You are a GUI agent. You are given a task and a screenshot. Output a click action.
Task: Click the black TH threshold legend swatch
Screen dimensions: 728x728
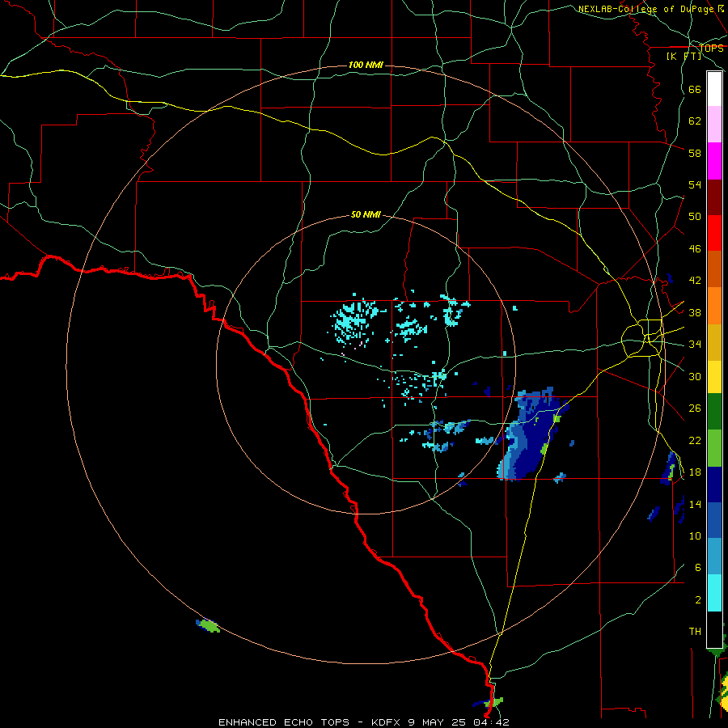[x=714, y=629]
